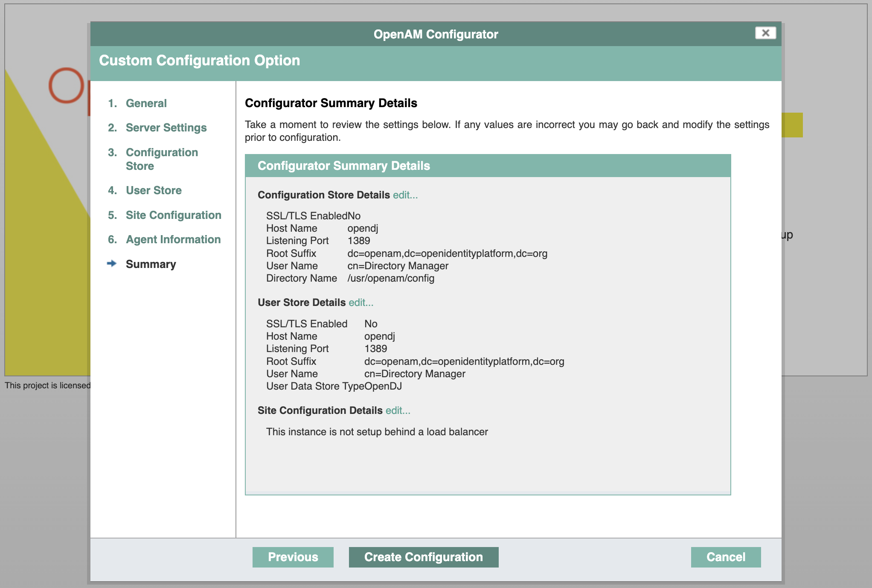Click the Custom Configuration Option heading
The width and height of the screenshot is (872, 588).
[x=199, y=61]
